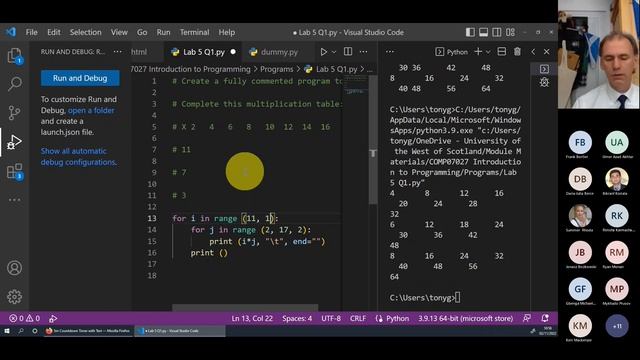The height and width of the screenshot is (360, 640).
Task: Split the editor to the right
Action: tap(348, 52)
